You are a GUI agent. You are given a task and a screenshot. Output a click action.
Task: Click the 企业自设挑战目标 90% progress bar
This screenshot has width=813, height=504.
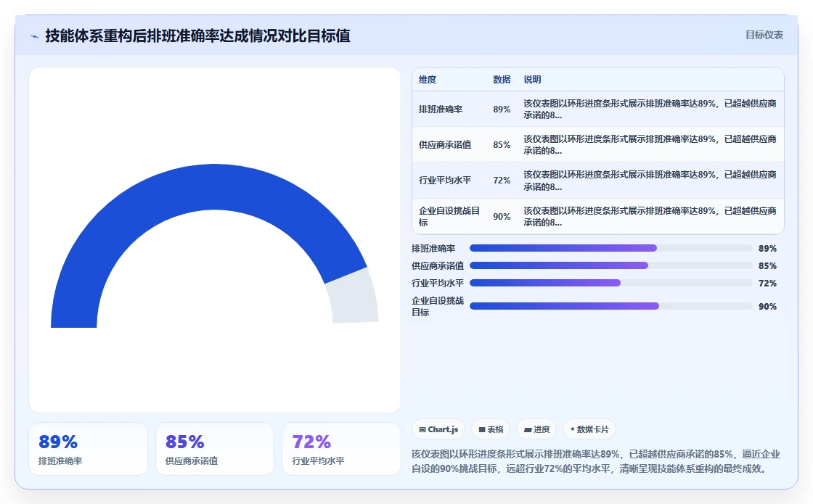point(610,306)
